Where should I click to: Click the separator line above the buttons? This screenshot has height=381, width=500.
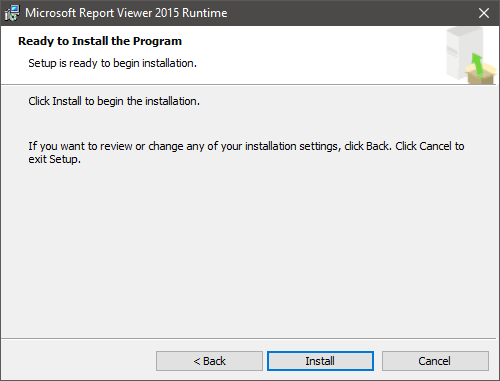(248, 339)
